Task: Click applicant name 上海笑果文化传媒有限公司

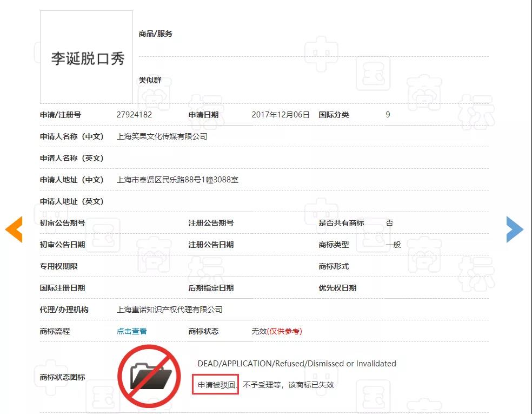Action: [162, 136]
